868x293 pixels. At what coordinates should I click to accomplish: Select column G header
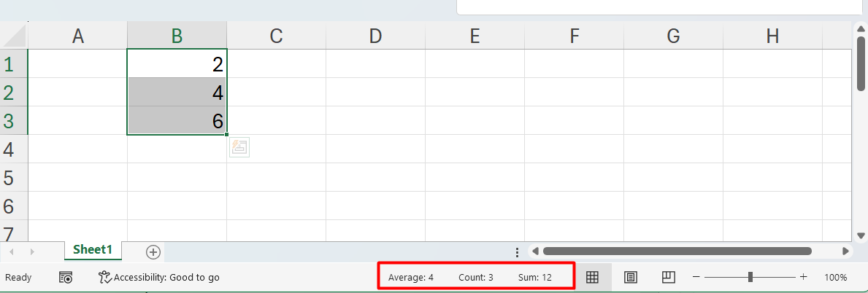tap(673, 36)
